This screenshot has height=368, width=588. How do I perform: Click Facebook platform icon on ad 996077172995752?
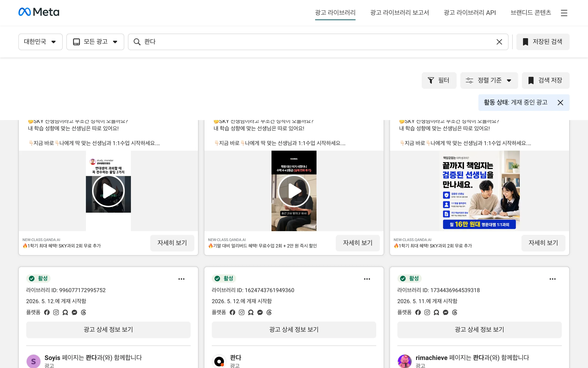tap(47, 312)
